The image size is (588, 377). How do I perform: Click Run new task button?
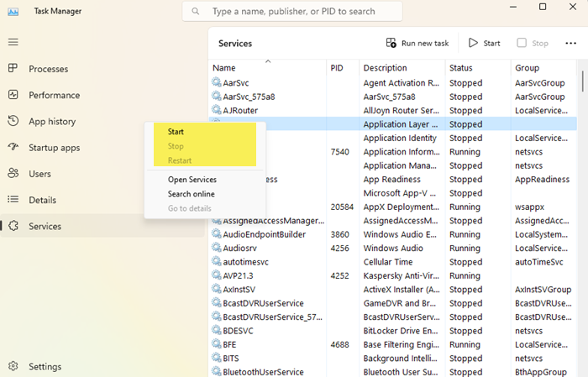[x=417, y=43]
